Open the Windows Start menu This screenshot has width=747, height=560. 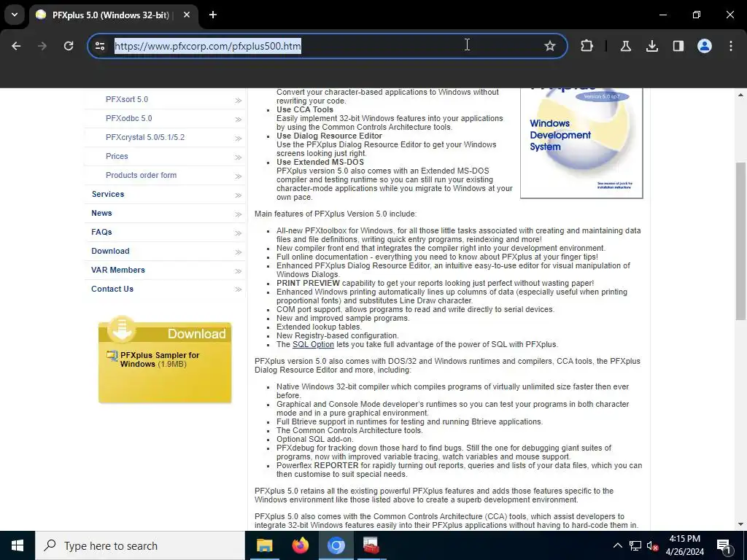18,545
